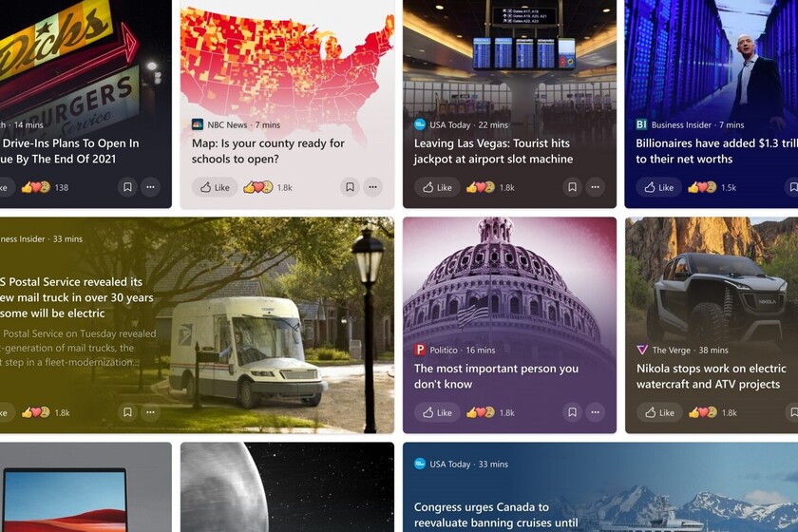Like the Las Vegas tourist jackpot story

pyautogui.click(x=437, y=187)
